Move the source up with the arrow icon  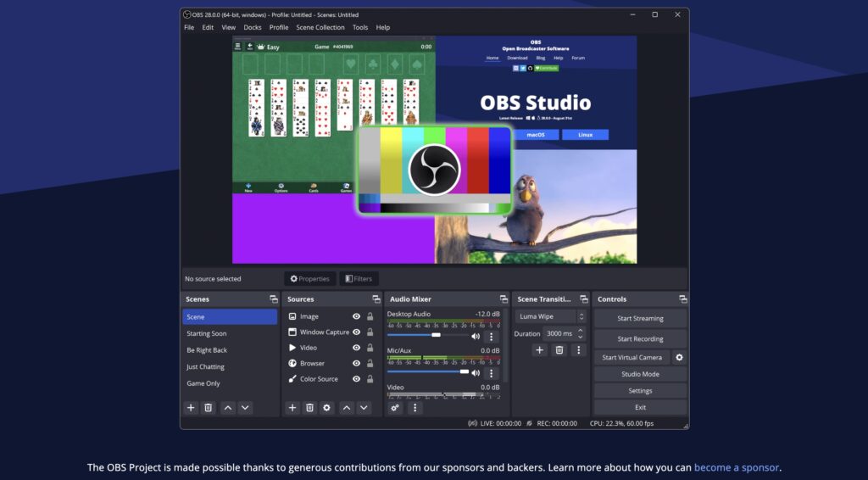[346, 408]
